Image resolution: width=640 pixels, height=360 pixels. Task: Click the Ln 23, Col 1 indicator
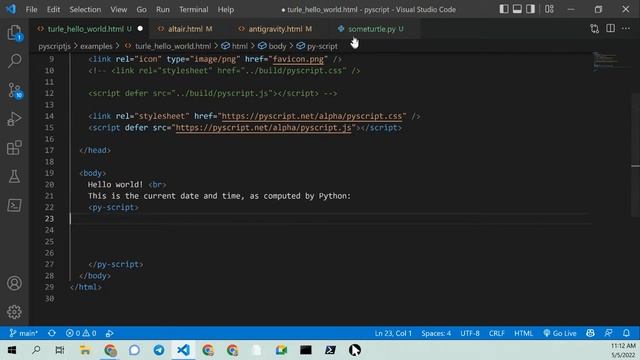pyautogui.click(x=393, y=333)
